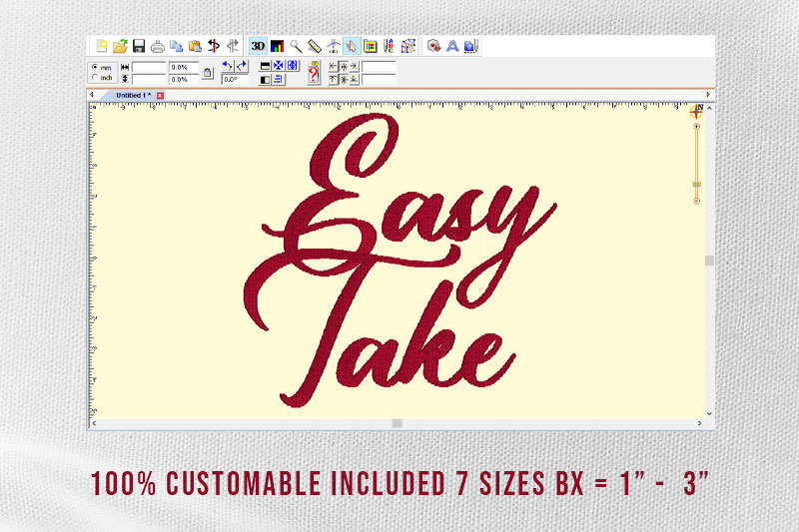Click the upper field beside alignment icons
Screen dimensions: 799x532
pos(379,67)
